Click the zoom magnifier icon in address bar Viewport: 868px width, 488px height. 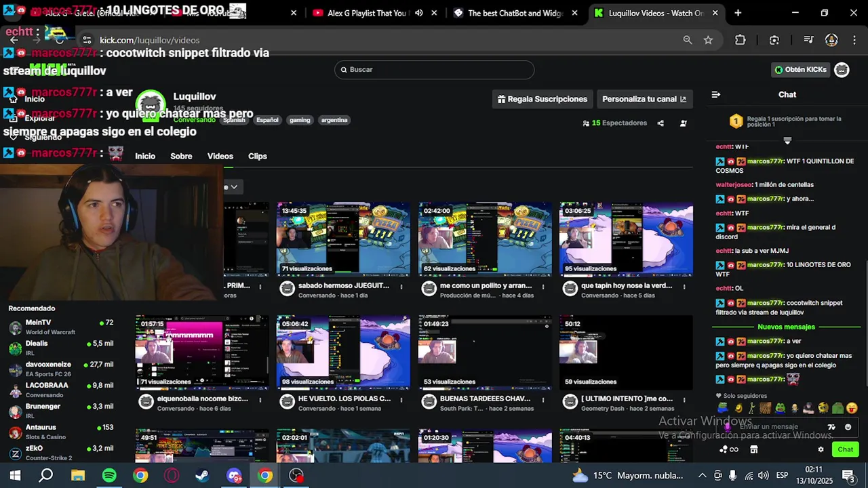(x=688, y=40)
